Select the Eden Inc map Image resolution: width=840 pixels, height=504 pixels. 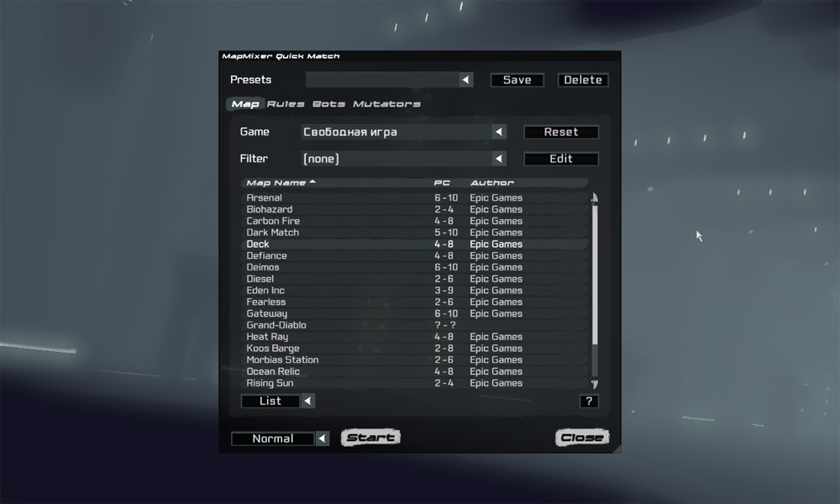coord(415,291)
